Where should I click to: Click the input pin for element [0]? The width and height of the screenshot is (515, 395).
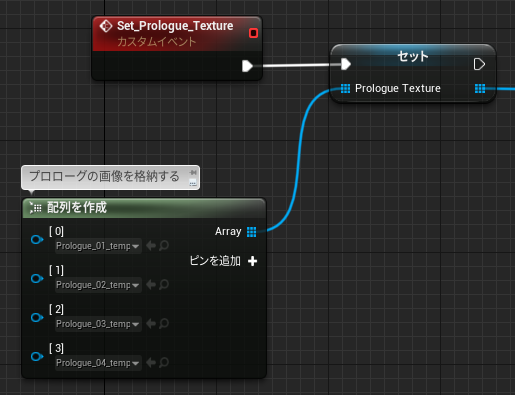pyautogui.click(x=37, y=239)
